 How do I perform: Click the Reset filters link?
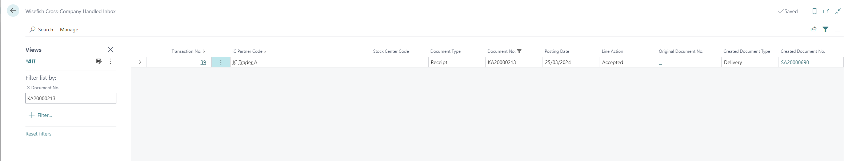(x=39, y=134)
